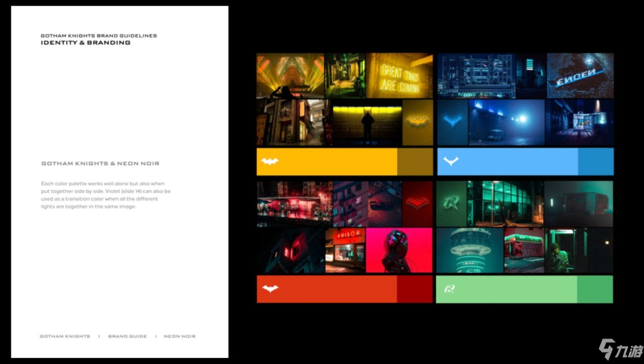Viewport: 644px width, 364px height.
Task: Pick the light green color bar
Action: [x=507, y=289]
